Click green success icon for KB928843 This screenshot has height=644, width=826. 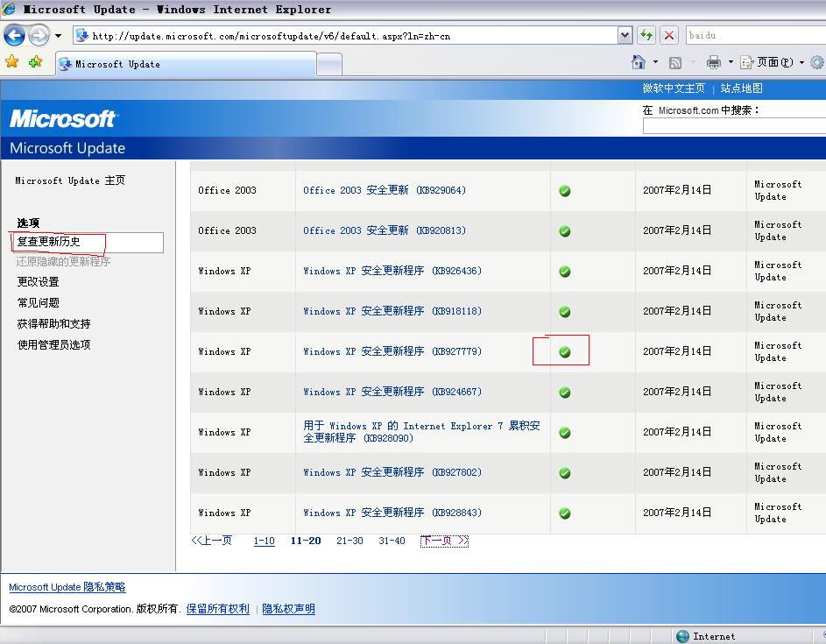pos(565,513)
